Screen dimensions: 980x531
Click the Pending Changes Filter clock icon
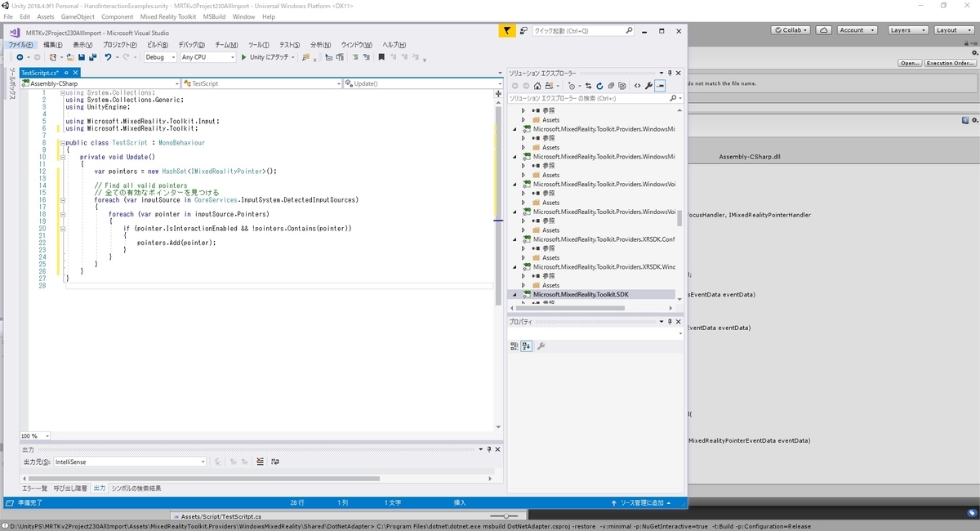point(572,86)
